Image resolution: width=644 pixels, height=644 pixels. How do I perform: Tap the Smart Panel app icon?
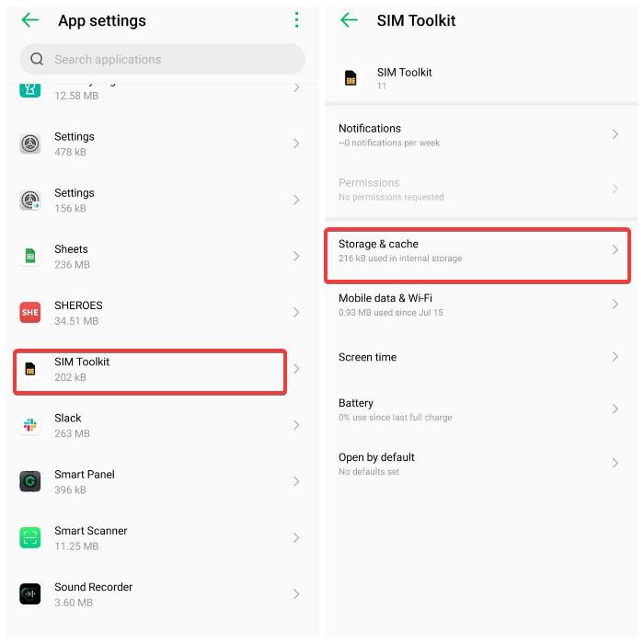coord(30,481)
